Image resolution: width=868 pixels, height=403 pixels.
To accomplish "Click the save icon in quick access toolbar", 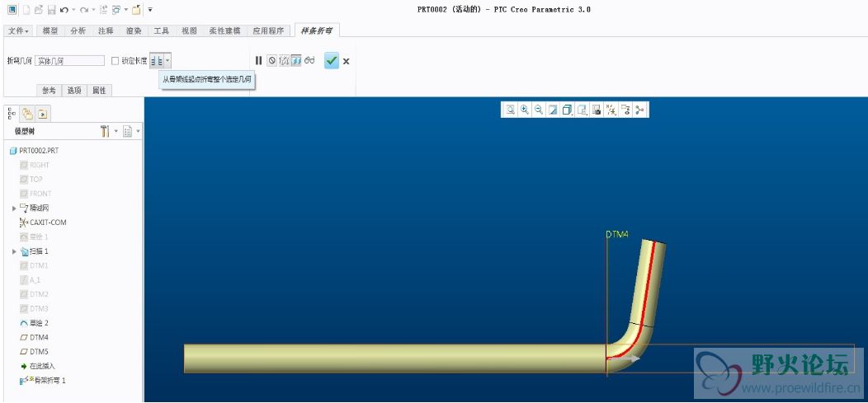I will [51, 10].
